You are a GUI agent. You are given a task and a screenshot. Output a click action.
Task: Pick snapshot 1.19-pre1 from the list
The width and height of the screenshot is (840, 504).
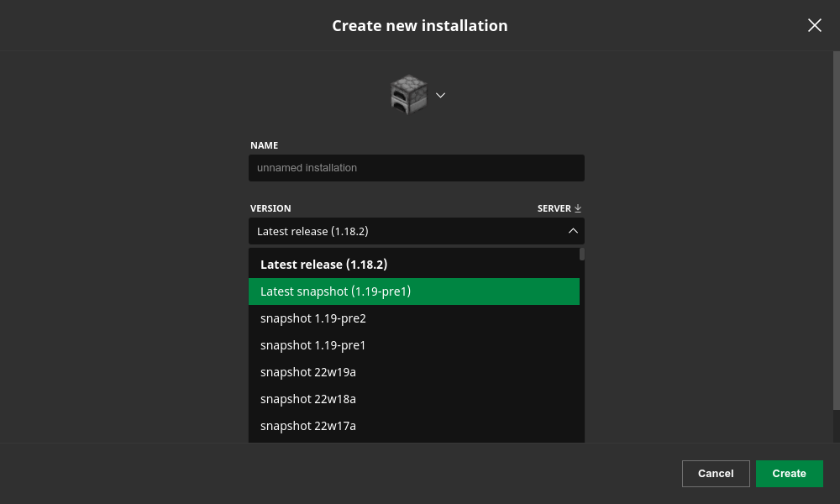pyautogui.click(x=312, y=345)
